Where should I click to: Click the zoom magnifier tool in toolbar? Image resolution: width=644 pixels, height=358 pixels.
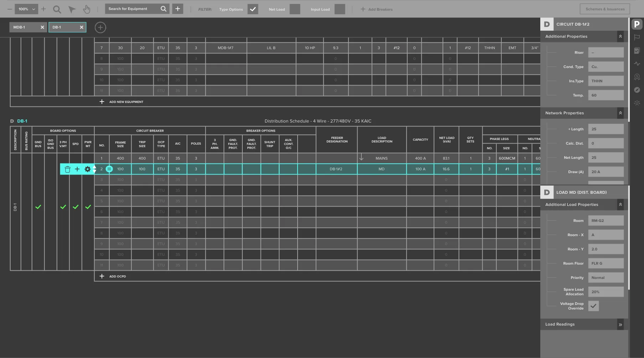57,9
